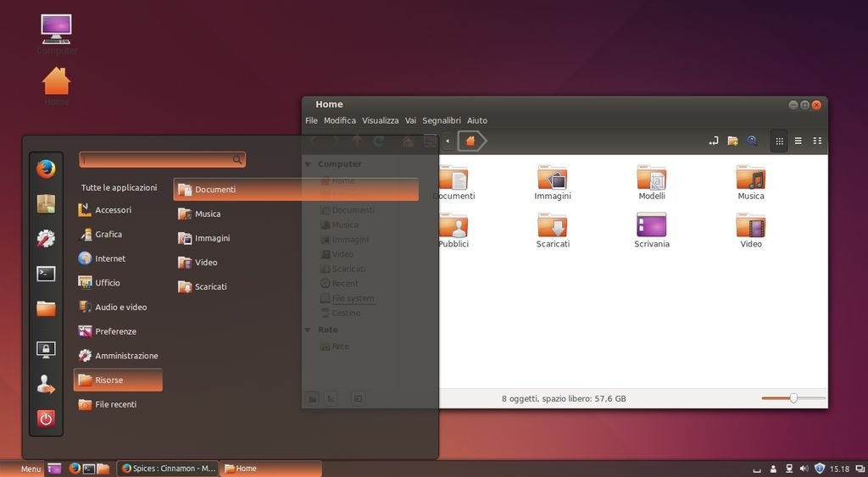
Task: Click the red power/quit button in menu sidebar
Action: 46,418
